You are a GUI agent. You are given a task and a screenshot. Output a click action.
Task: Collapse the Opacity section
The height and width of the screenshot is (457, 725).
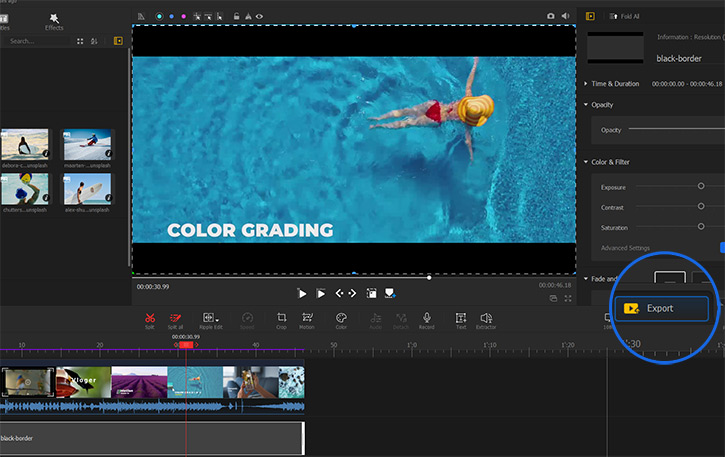tap(586, 104)
